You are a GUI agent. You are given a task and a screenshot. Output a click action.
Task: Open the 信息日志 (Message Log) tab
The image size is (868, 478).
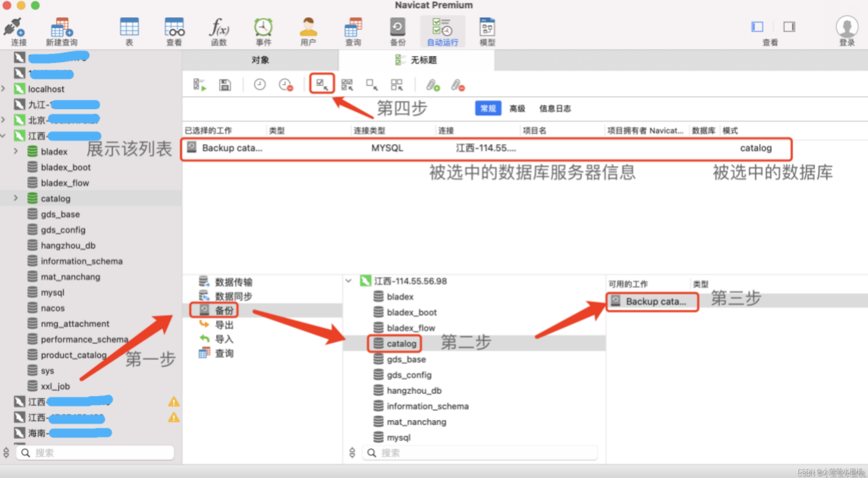555,109
